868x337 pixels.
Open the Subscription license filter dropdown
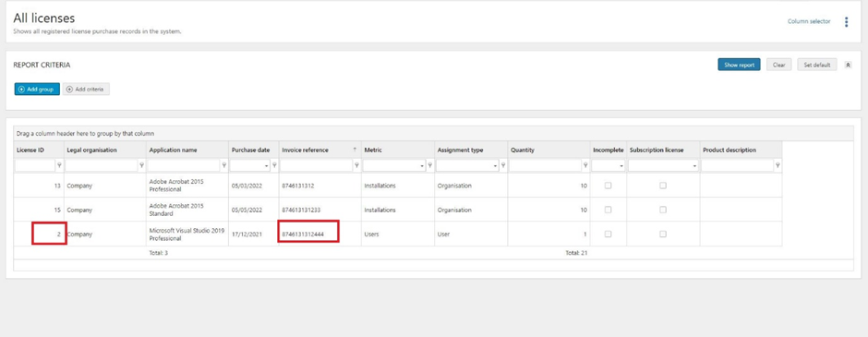pos(694,165)
